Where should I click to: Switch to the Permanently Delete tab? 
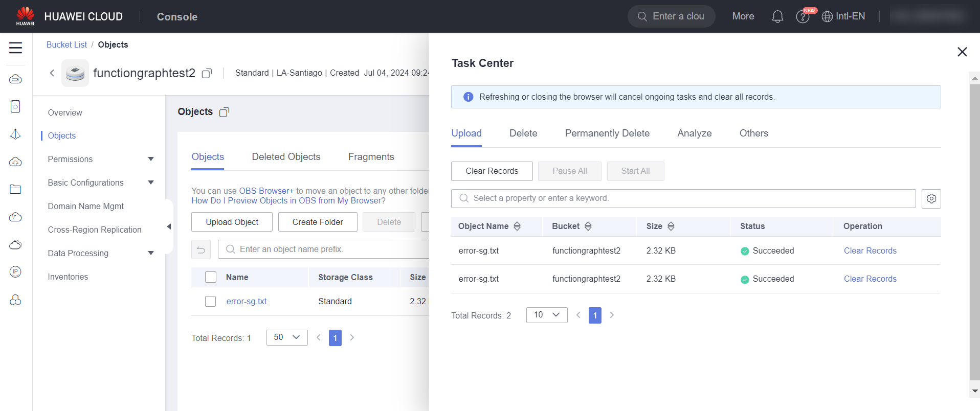pos(607,133)
